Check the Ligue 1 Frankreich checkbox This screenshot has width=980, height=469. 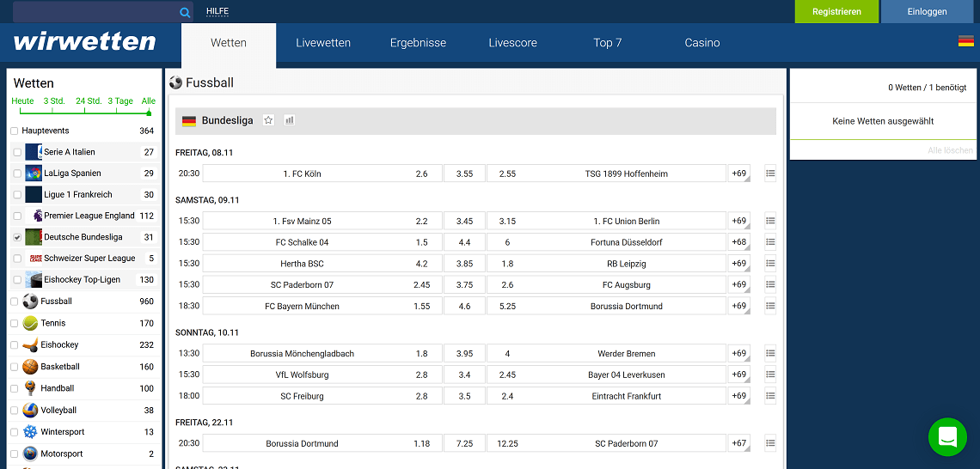[17, 195]
